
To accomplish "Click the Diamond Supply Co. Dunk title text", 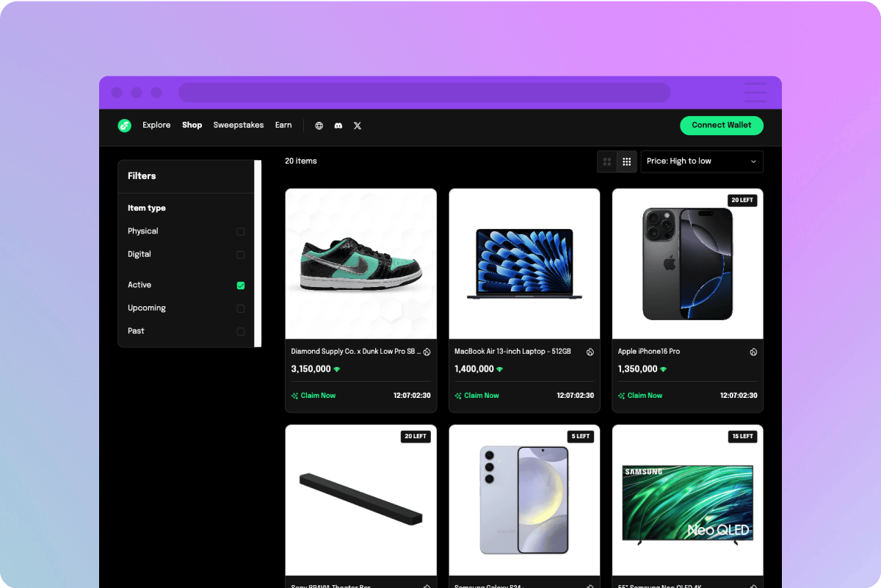I will (356, 352).
